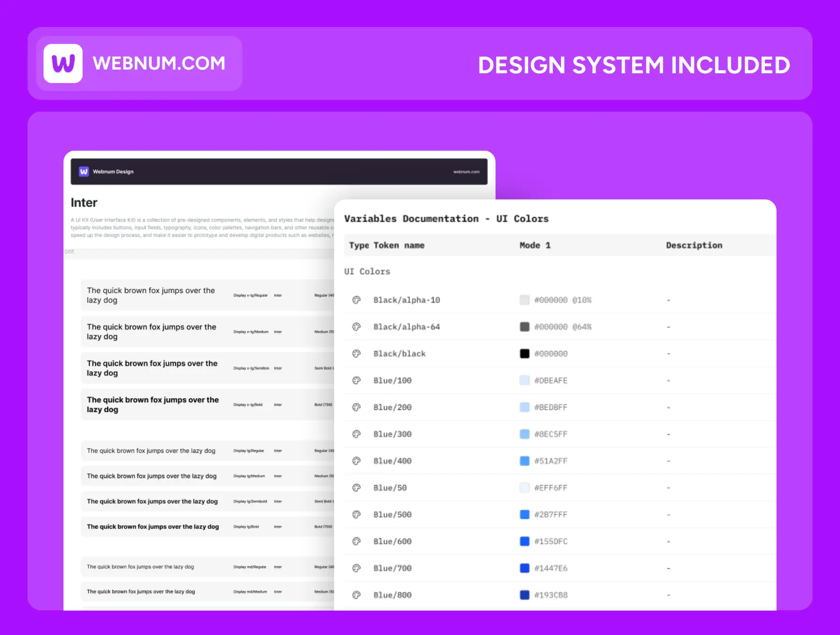Click the palette icon beside Blue/600
Viewport: 840px width, 635px height.
357,542
